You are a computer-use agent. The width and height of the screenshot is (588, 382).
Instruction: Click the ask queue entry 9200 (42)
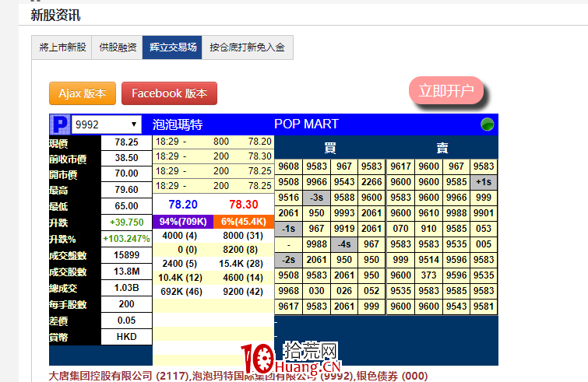pos(243,292)
